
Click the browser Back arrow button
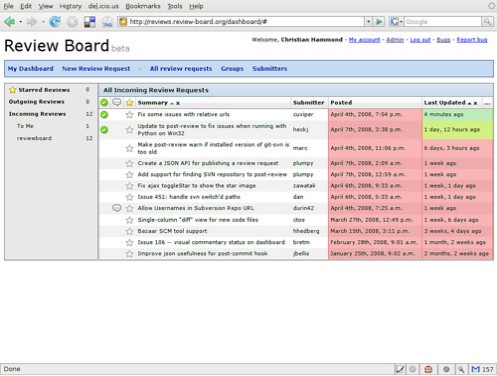click(x=9, y=22)
